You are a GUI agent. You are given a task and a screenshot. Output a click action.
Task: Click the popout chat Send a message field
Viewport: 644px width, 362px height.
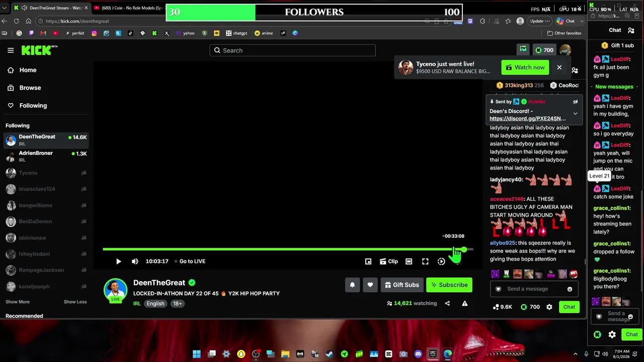point(615,316)
